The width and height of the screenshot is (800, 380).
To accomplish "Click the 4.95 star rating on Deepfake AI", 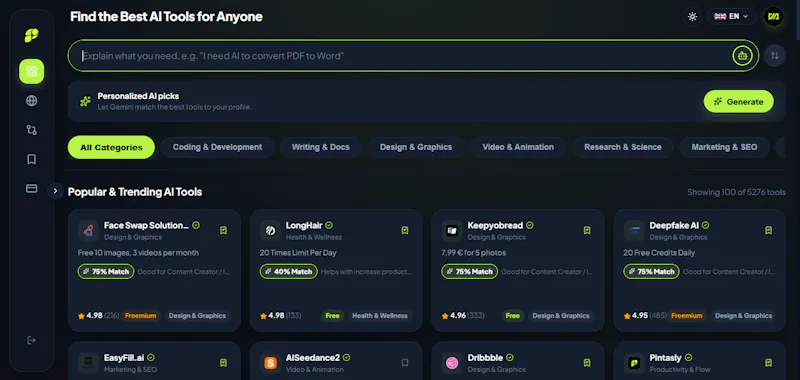I will tap(636, 316).
